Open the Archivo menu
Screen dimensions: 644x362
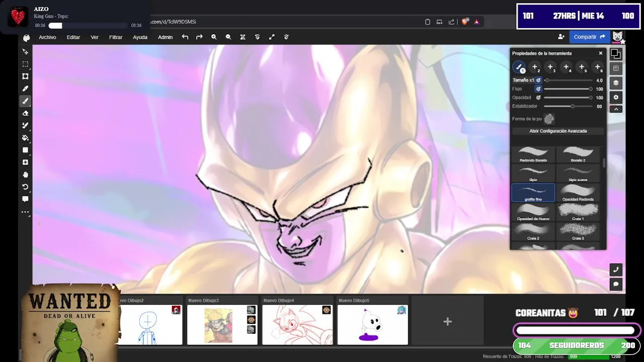(x=47, y=37)
